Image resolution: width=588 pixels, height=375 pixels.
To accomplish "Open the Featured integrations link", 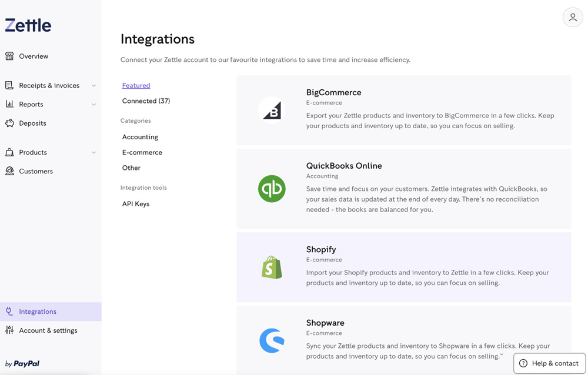I will 136,85.
